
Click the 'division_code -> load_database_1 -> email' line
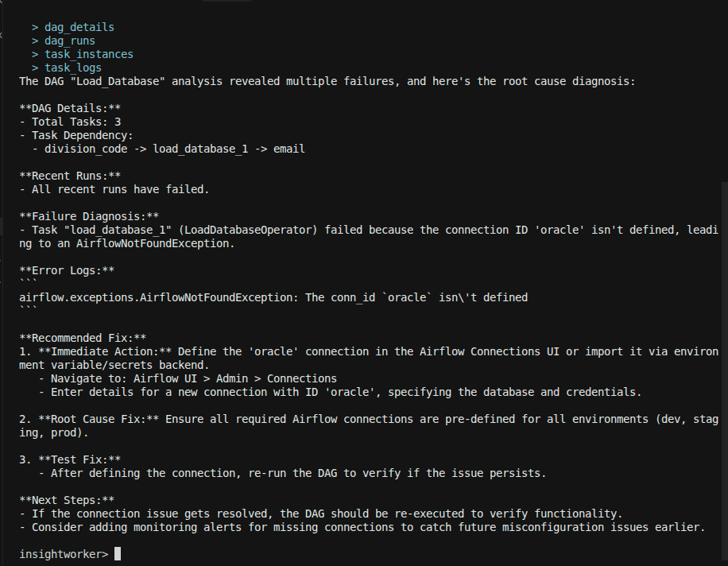pos(168,149)
